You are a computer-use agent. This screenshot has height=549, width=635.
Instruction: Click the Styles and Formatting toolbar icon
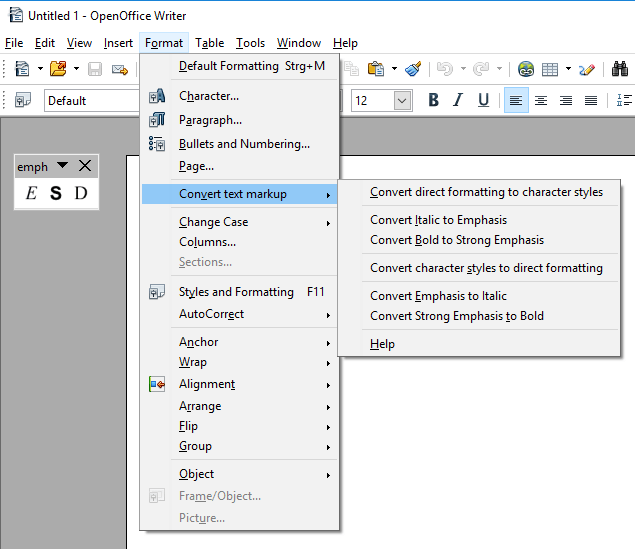(23, 100)
